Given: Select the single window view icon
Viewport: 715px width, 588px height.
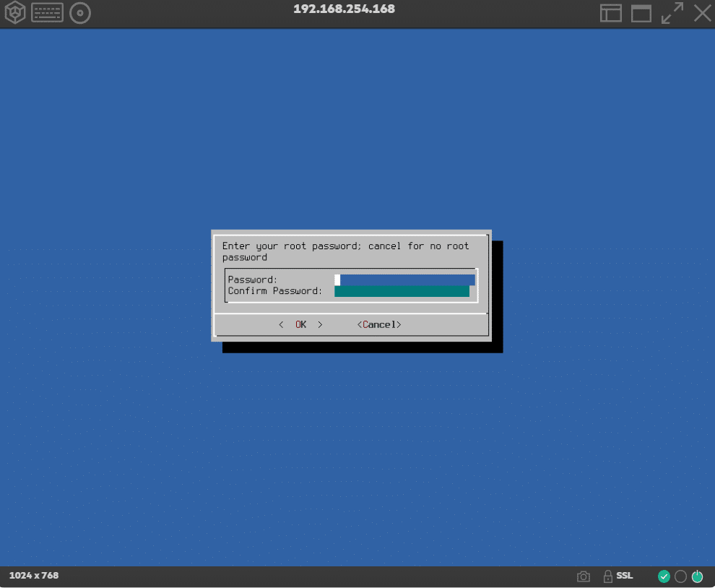Looking at the screenshot, I should (641, 13).
